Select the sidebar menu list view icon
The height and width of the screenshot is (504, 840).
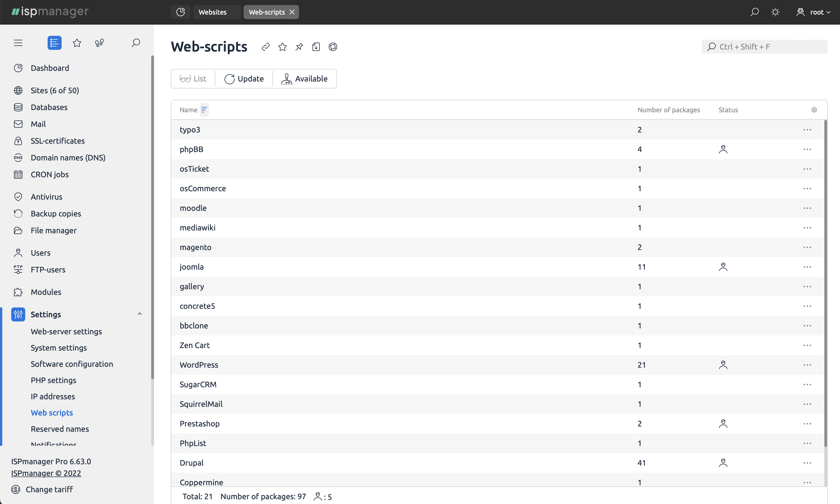[54, 43]
